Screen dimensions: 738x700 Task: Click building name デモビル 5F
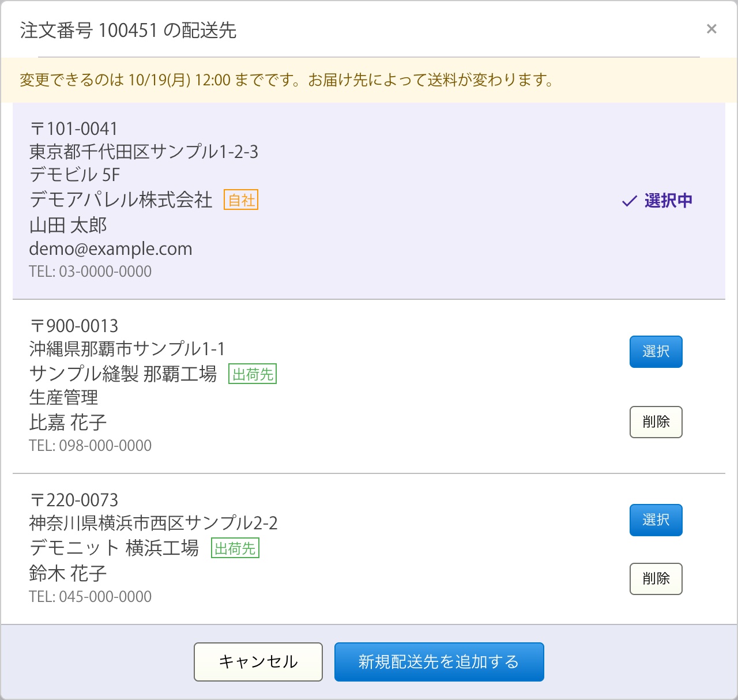pos(75,175)
